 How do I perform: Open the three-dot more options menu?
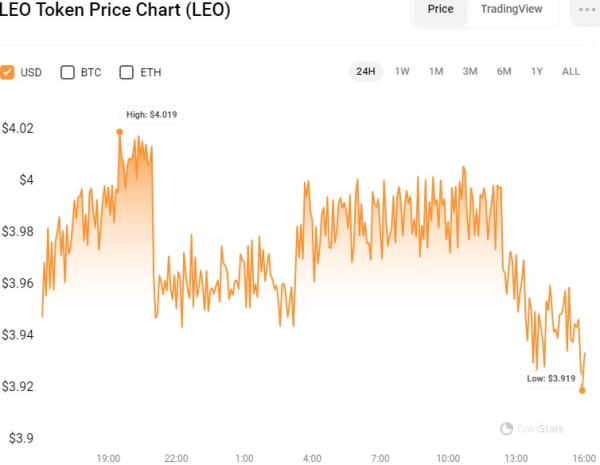[x=584, y=9]
